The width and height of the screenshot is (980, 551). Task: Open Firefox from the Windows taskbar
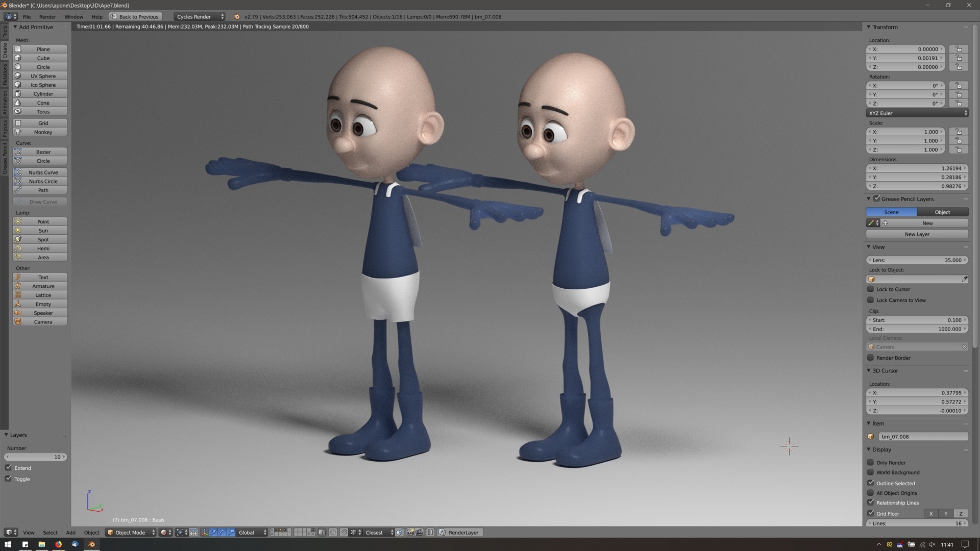click(x=58, y=544)
